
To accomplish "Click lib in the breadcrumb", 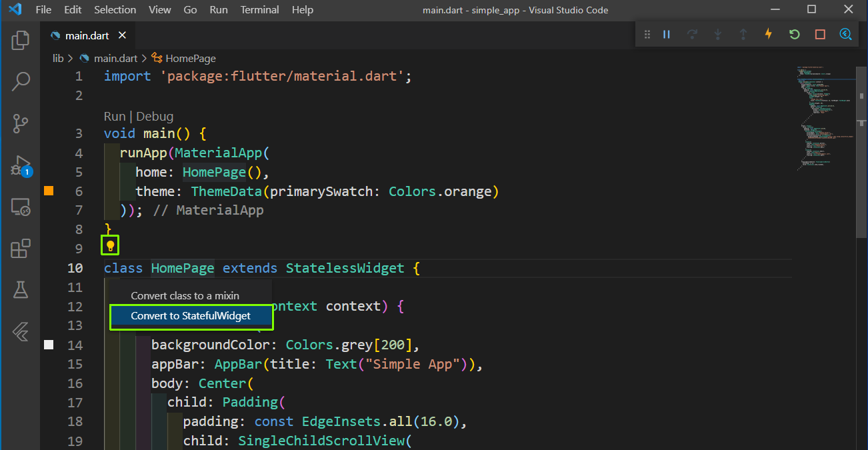I will click(58, 59).
